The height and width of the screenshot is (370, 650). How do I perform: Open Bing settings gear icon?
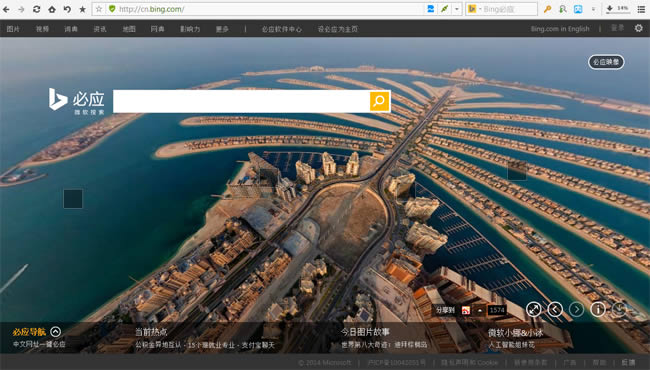coord(639,28)
